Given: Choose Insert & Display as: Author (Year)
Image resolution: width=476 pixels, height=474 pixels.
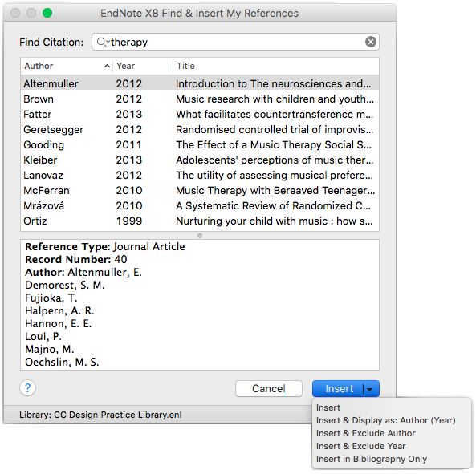Looking at the screenshot, I should [386, 420].
